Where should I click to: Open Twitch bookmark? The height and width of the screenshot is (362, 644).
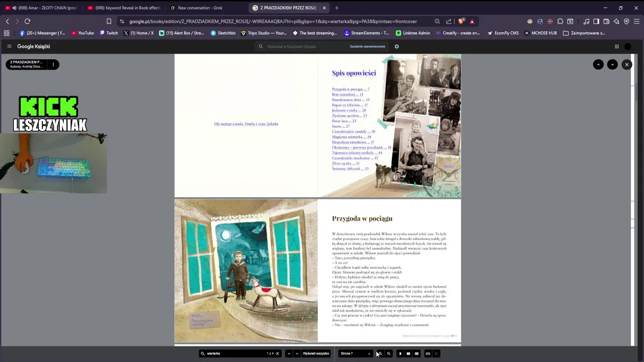tap(109, 33)
